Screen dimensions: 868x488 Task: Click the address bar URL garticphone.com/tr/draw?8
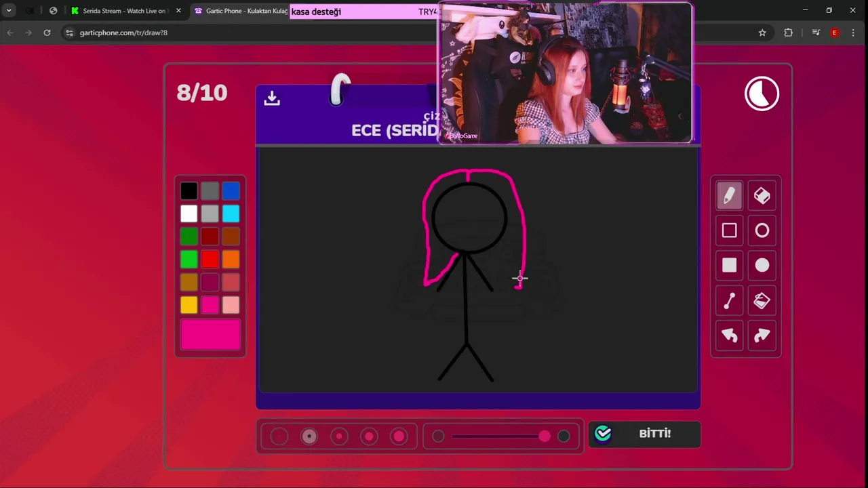pyautogui.click(x=123, y=33)
